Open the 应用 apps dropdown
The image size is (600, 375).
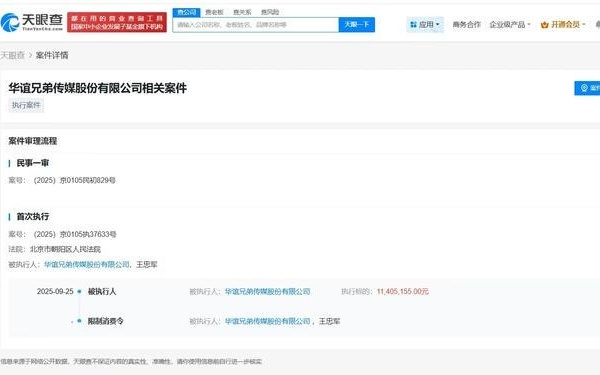tap(425, 25)
